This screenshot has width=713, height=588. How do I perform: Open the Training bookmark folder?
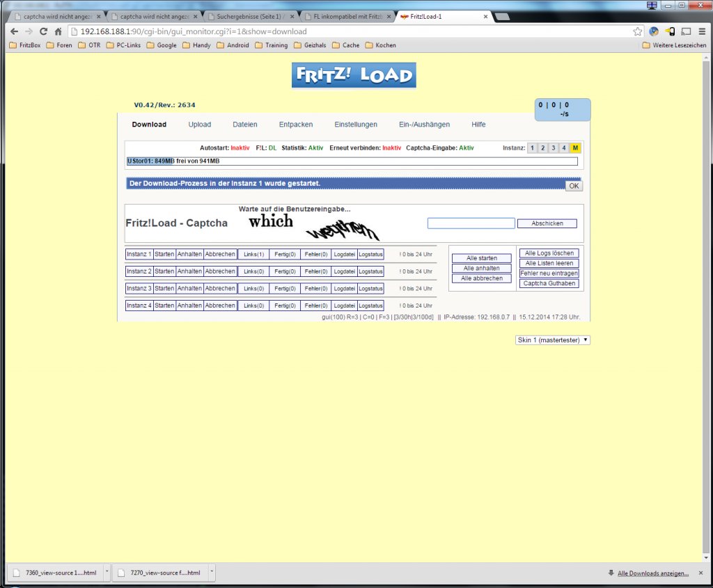(x=272, y=45)
